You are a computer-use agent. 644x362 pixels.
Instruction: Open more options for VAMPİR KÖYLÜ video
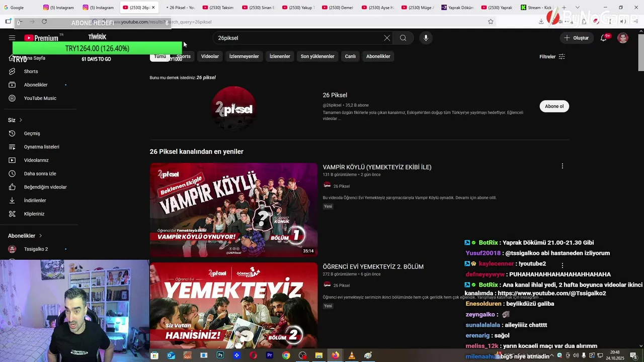coord(562,166)
